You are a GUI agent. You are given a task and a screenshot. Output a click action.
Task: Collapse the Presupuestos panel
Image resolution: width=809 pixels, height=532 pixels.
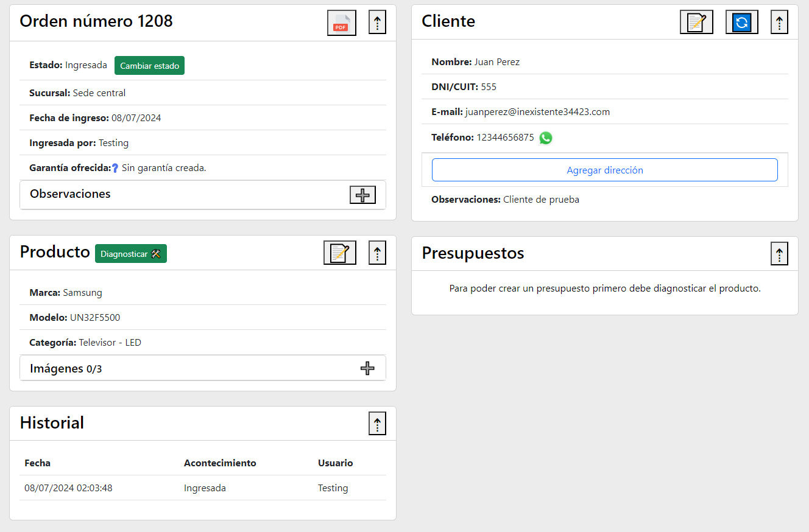tap(779, 253)
